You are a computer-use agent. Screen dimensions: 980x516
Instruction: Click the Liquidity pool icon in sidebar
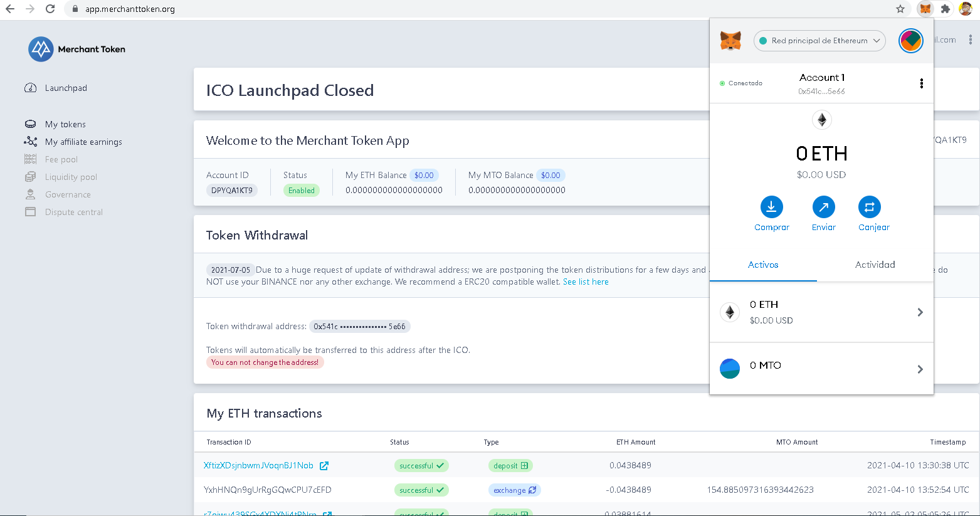point(30,177)
